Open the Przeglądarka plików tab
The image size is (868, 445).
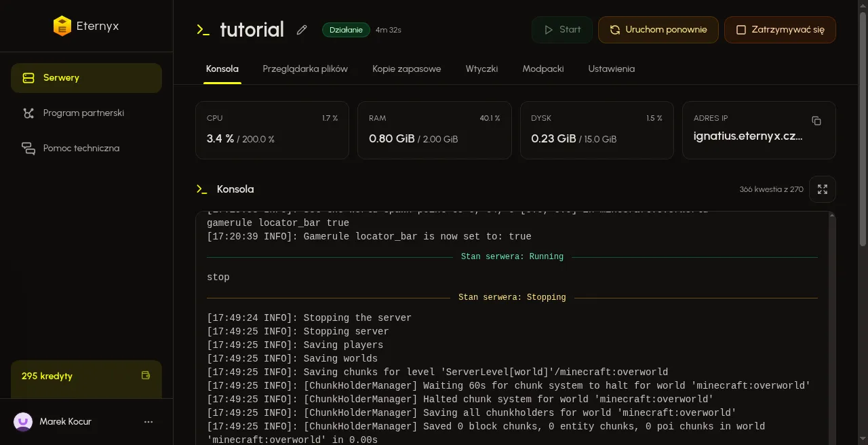pyautogui.click(x=305, y=69)
